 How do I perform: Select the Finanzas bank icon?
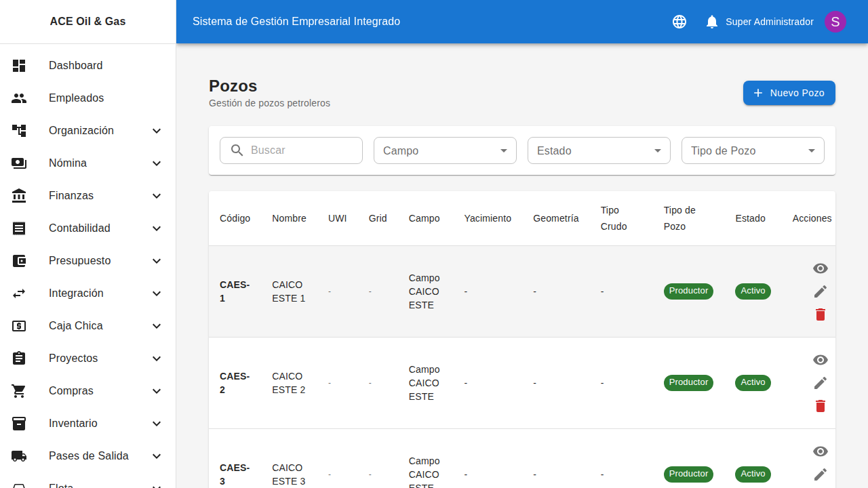[x=19, y=196]
